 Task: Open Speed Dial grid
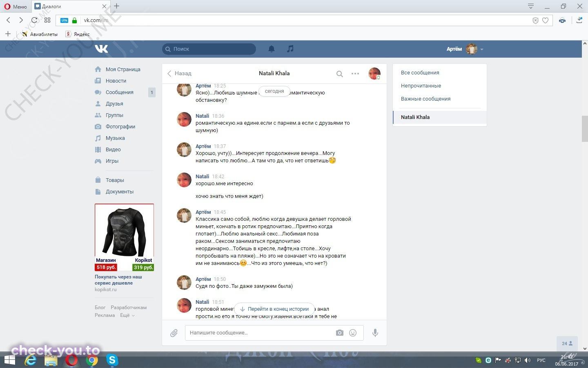tap(47, 20)
